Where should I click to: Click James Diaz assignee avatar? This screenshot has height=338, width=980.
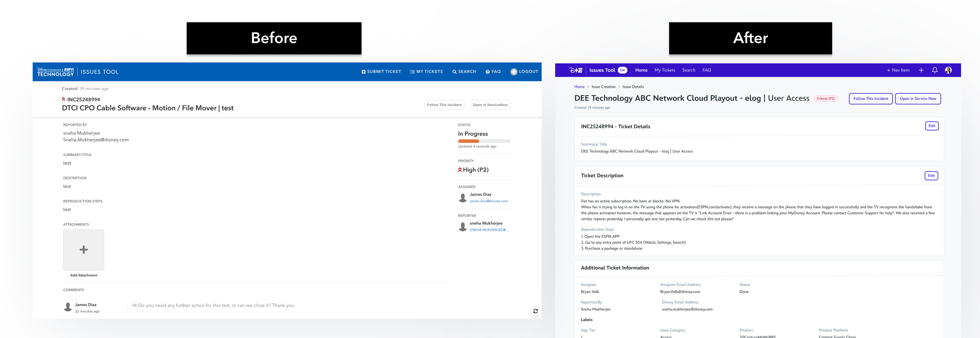click(x=463, y=198)
